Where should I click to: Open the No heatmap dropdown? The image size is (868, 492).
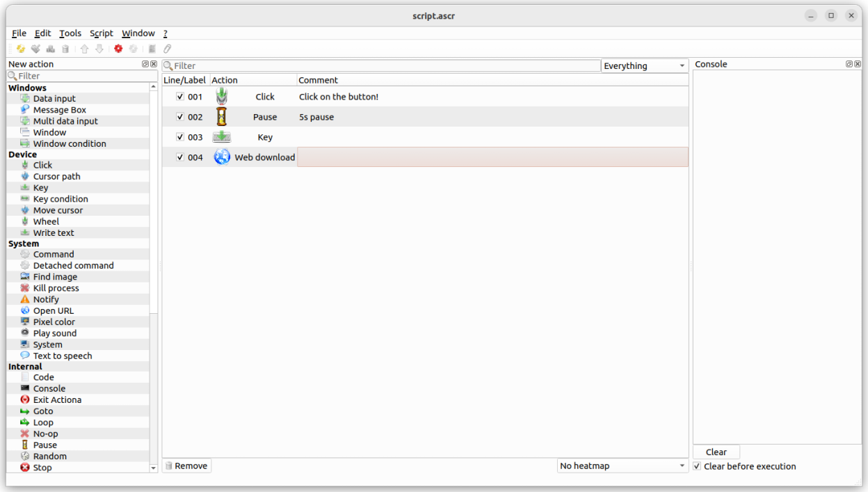tap(622, 466)
